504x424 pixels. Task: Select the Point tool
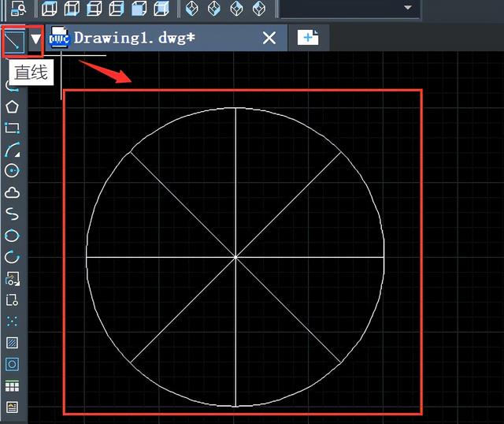coord(13,321)
